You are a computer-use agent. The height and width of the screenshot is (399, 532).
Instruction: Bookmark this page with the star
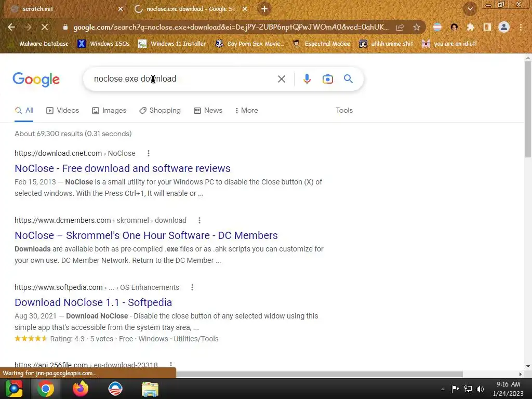tap(417, 27)
